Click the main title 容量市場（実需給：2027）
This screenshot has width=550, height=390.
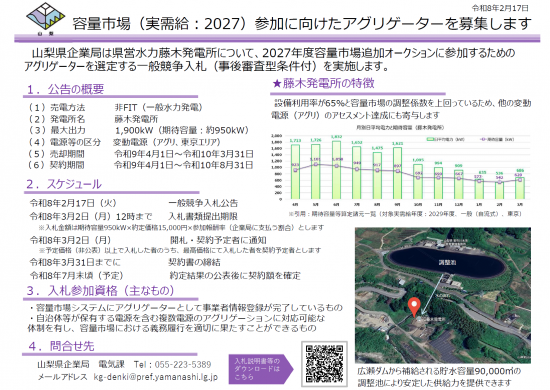[160, 24]
